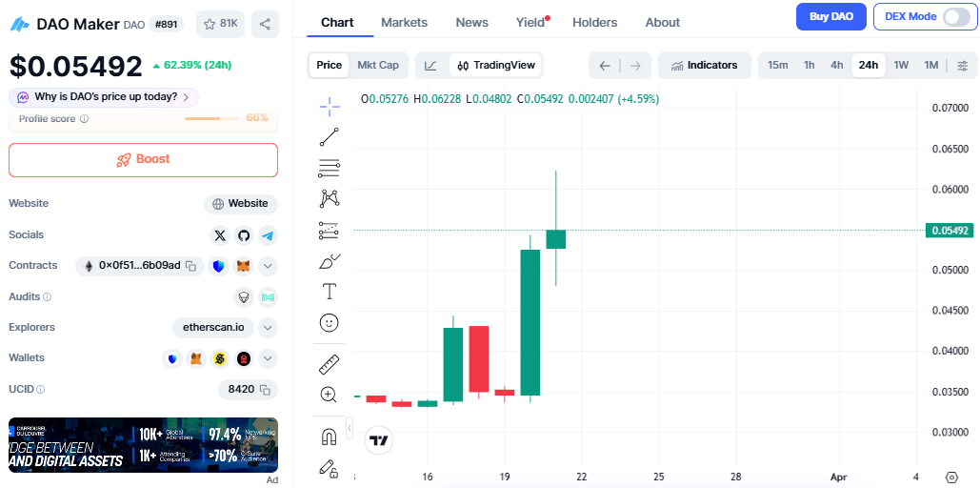
Task: Add contract to MetaMask fox icon
Action: coord(245,267)
